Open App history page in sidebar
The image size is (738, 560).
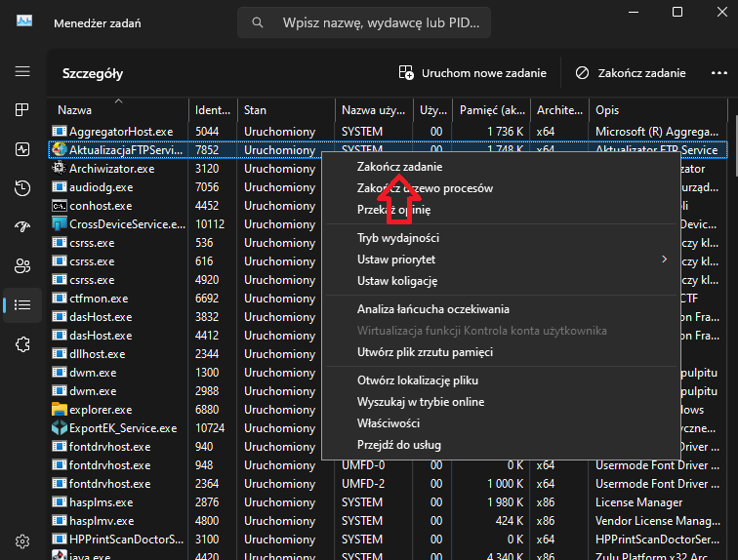(21, 188)
